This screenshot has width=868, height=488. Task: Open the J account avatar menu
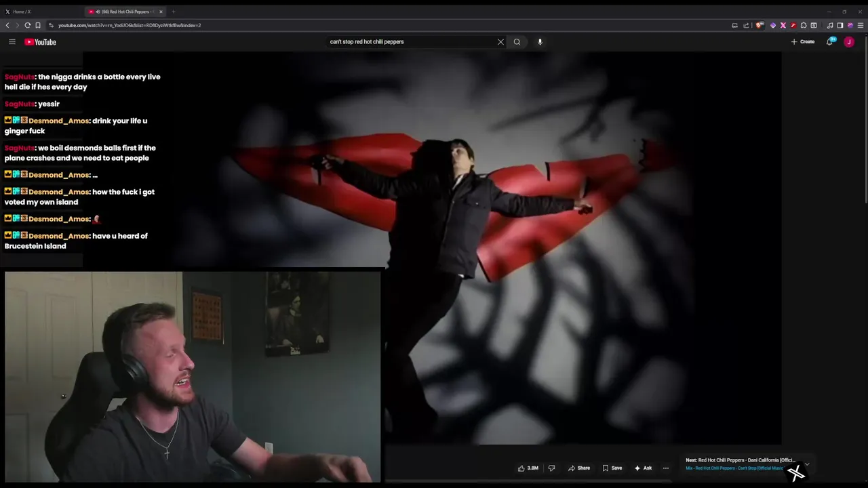coord(849,42)
